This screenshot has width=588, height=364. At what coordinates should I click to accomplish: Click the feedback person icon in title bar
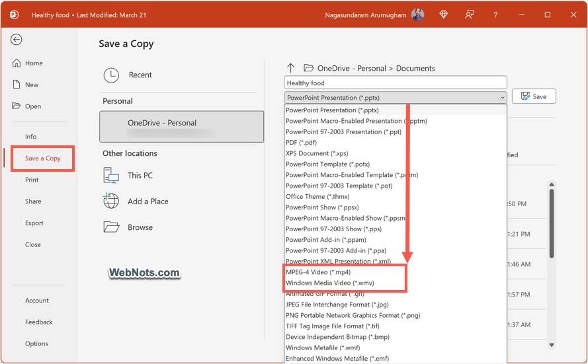(470, 15)
